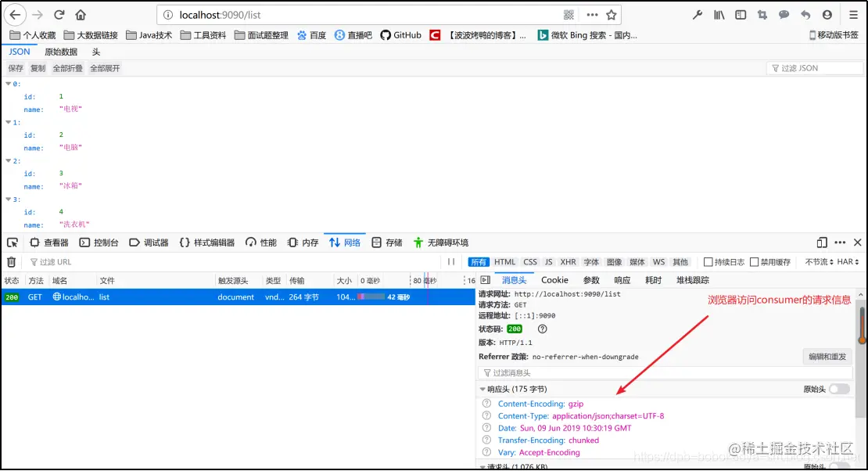Toggle the sidebar icon in browser toolbar
Viewport: 868px width, 471px height.
tap(741, 15)
